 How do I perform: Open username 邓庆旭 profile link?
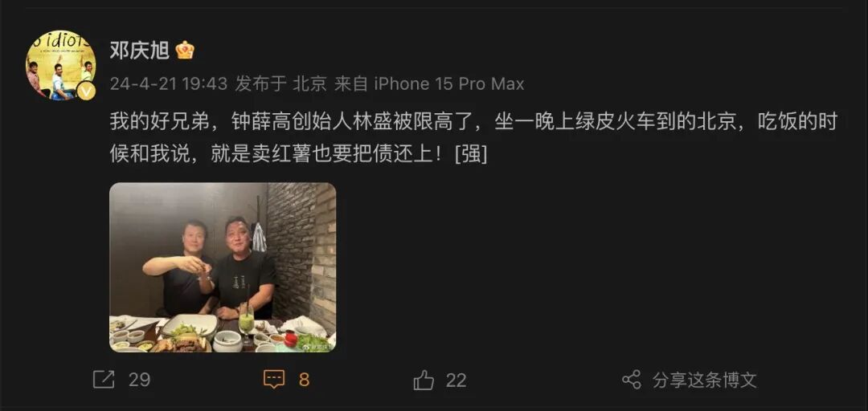coord(139,51)
